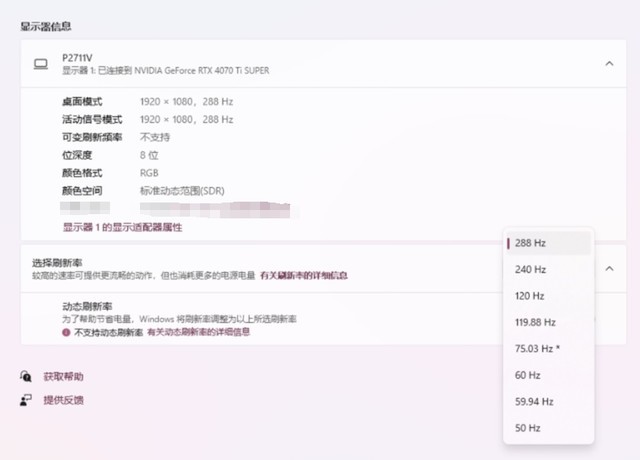Viewport: 640px width, 460px height.
Task: Choose the 75.03 Hz * option
Action: pyautogui.click(x=548, y=349)
